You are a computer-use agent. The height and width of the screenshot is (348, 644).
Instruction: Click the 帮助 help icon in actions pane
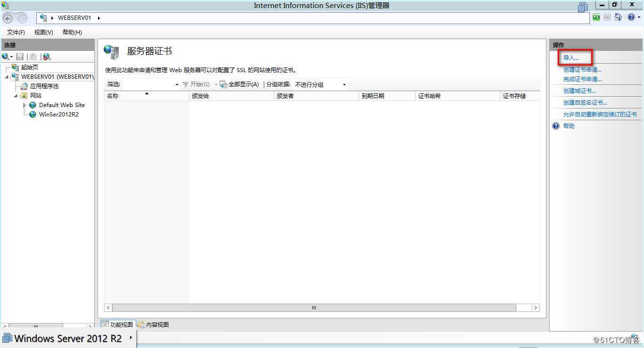(556, 126)
